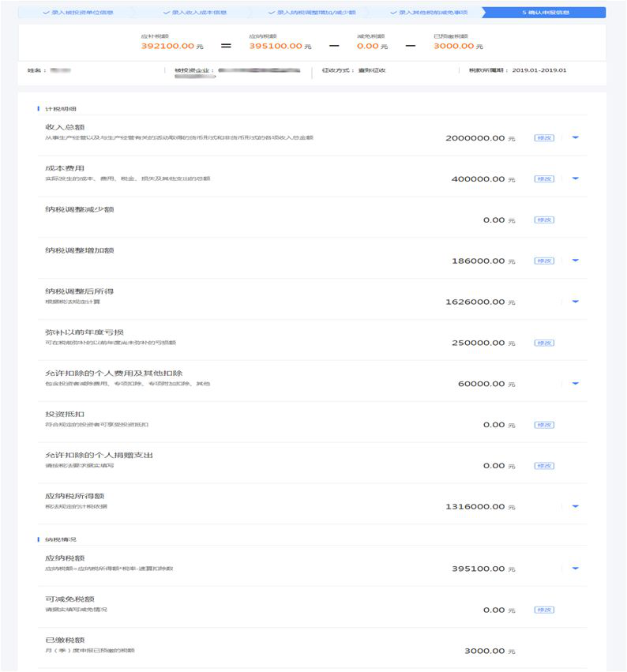Expand the 收入总额 details arrow
Viewport: 627px width, 672px height.
coord(575,137)
